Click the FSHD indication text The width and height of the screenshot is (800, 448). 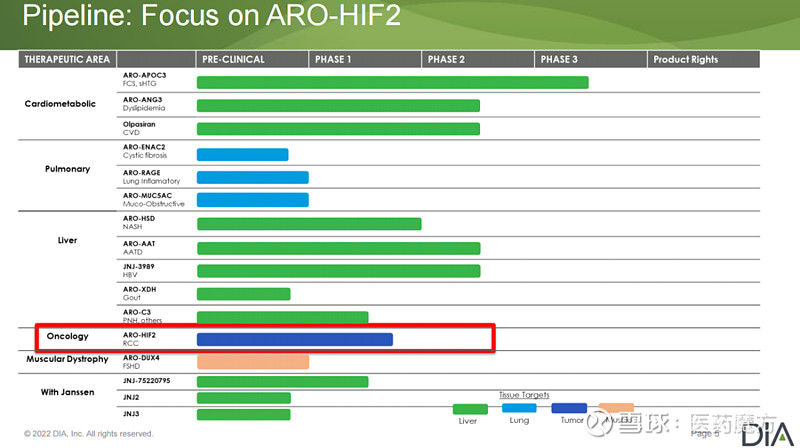tap(131, 366)
